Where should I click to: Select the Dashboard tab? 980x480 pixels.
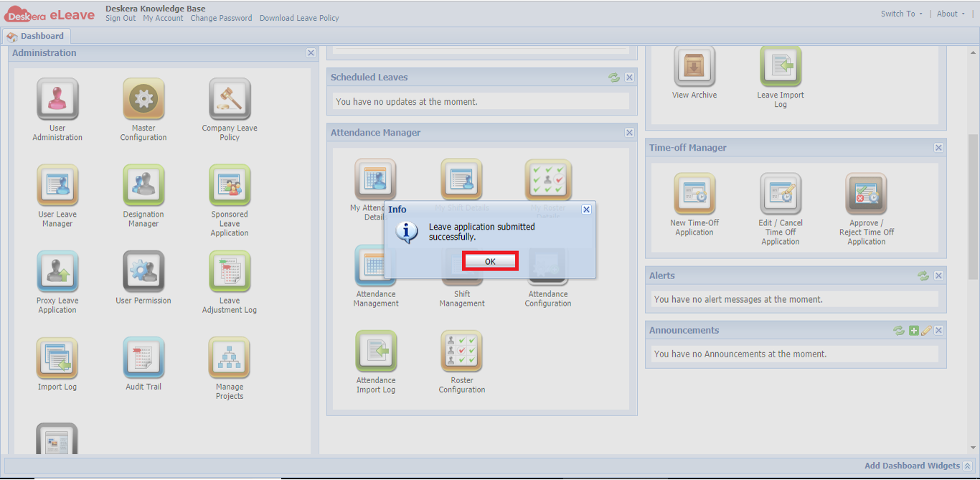pyautogui.click(x=36, y=36)
